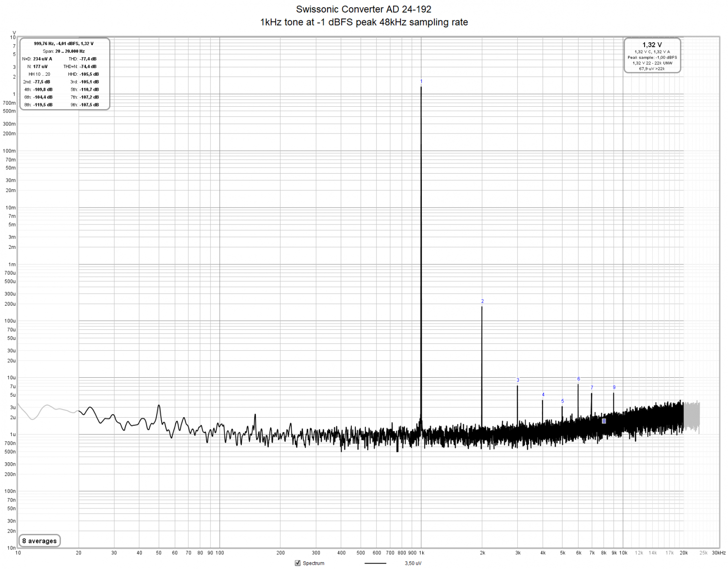
Task: Click the 1,32 V C, 1,32 V A line
Action: pyautogui.click(x=652, y=52)
